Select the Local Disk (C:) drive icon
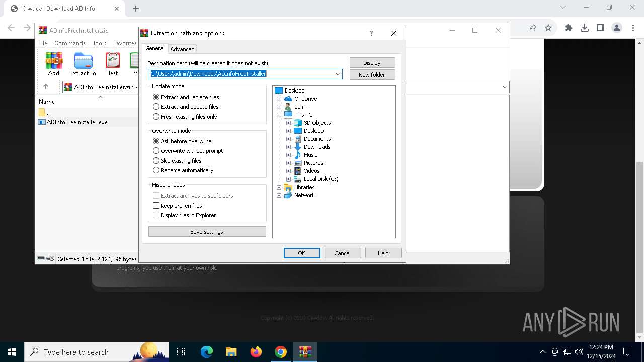This screenshot has height=362, width=644. [298, 179]
